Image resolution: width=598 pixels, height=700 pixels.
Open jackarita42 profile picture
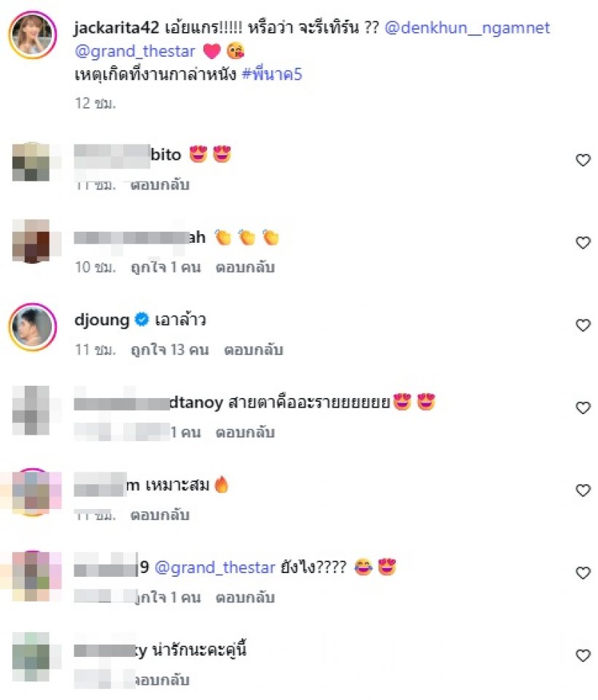[x=33, y=35]
